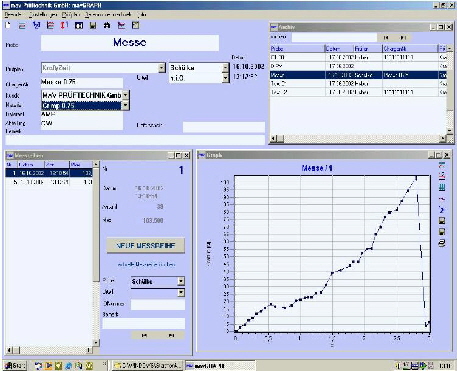Switch to the mavGRAPH taskbar button
The width and height of the screenshot is (457, 371).
click(x=220, y=366)
